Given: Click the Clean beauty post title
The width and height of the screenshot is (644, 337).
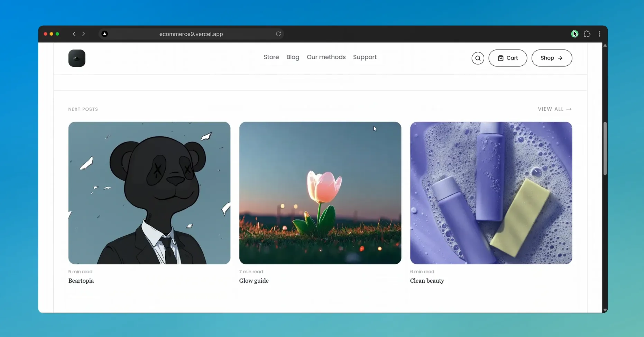Looking at the screenshot, I should (427, 281).
